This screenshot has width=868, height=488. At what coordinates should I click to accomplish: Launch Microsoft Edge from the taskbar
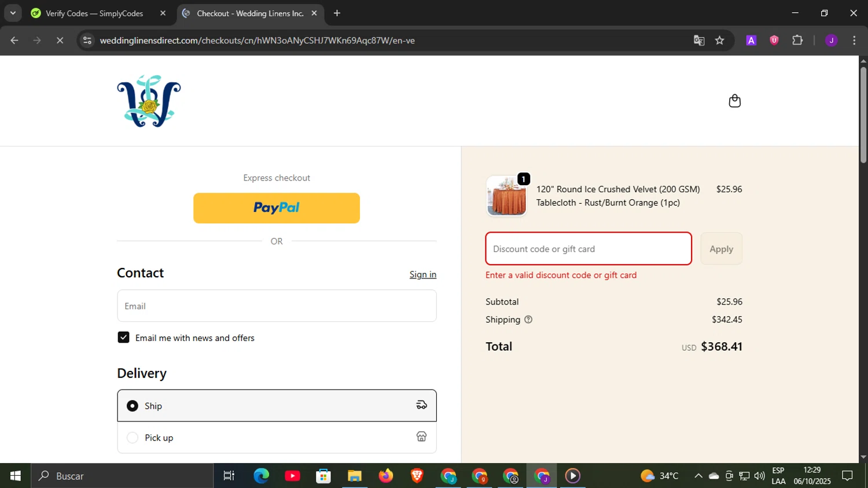coord(262,476)
